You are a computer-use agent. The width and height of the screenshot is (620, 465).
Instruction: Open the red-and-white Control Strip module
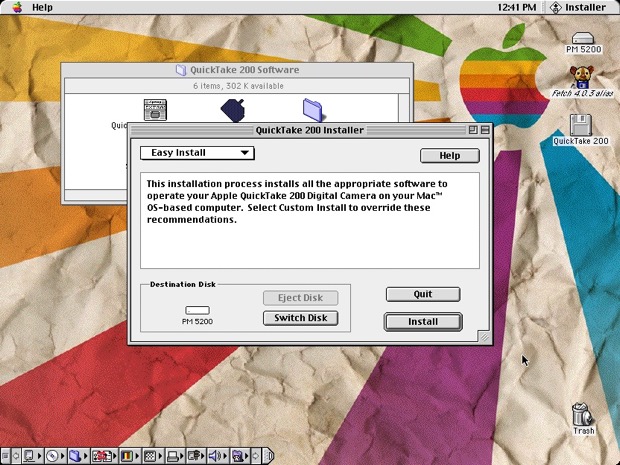[x=104, y=456]
